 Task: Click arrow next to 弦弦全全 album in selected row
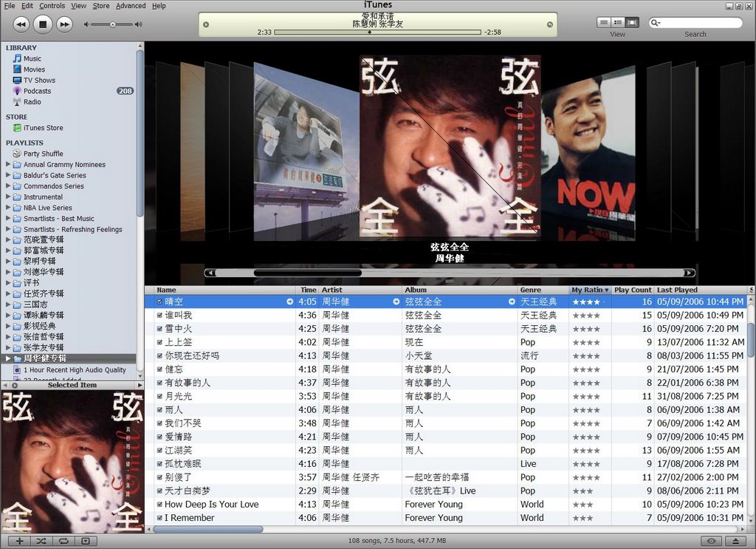(512, 301)
